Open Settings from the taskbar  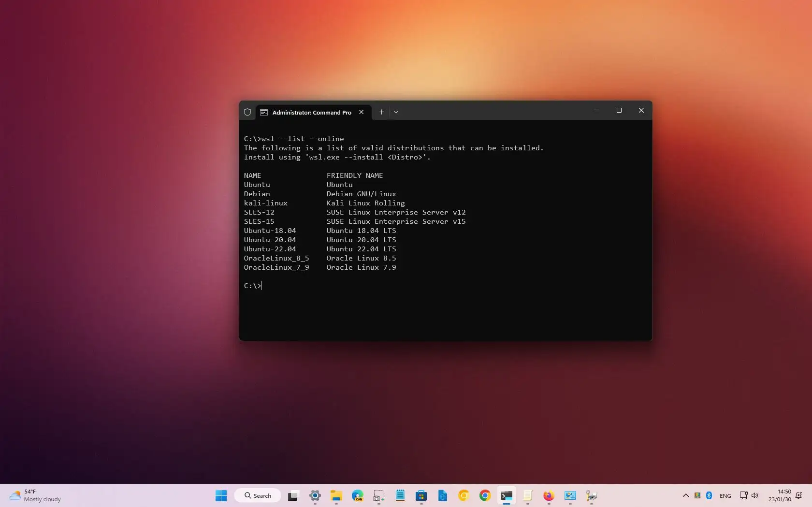(315, 496)
